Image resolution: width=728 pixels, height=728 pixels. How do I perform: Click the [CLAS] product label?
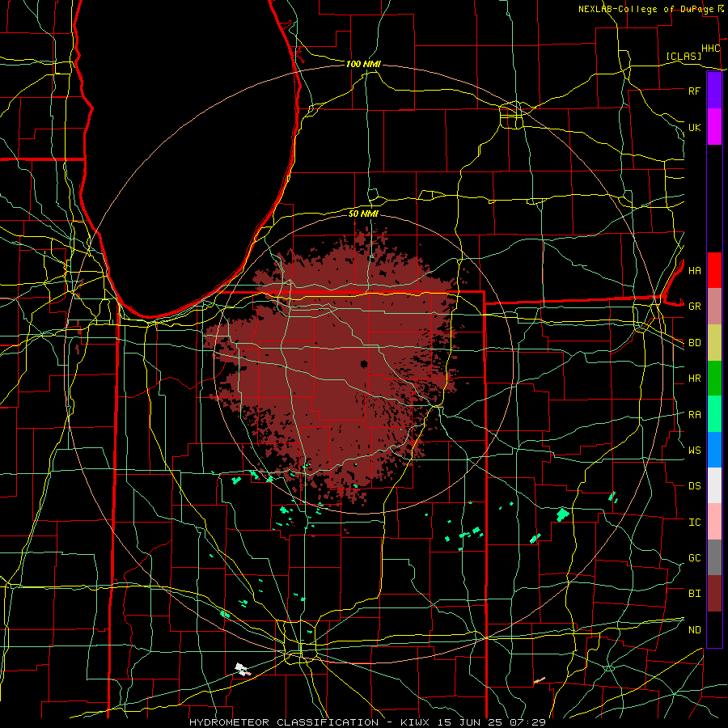point(684,56)
